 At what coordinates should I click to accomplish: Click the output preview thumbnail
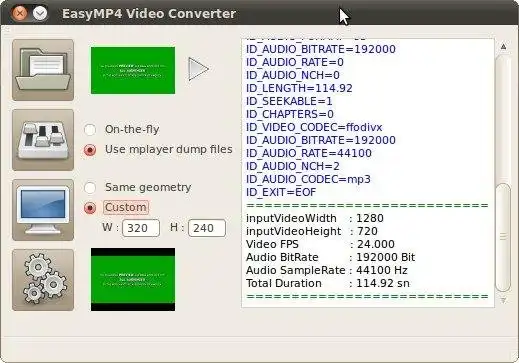133,279
